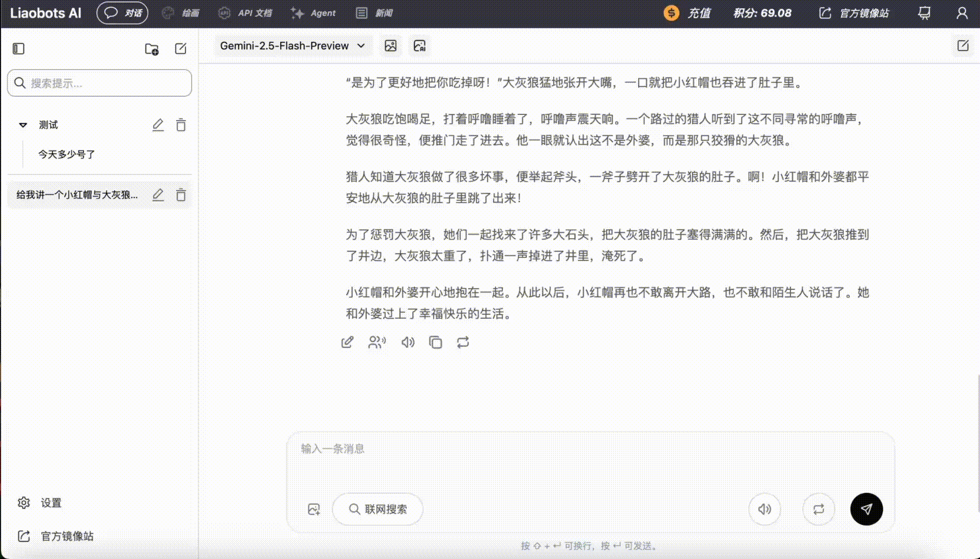Copy the assistant reply
This screenshot has width=980, height=559.
(x=436, y=342)
